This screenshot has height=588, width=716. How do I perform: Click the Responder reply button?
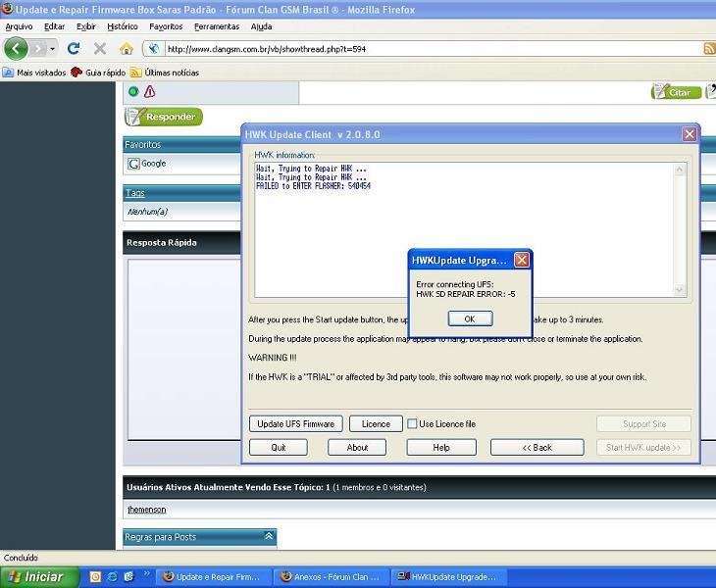point(164,117)
